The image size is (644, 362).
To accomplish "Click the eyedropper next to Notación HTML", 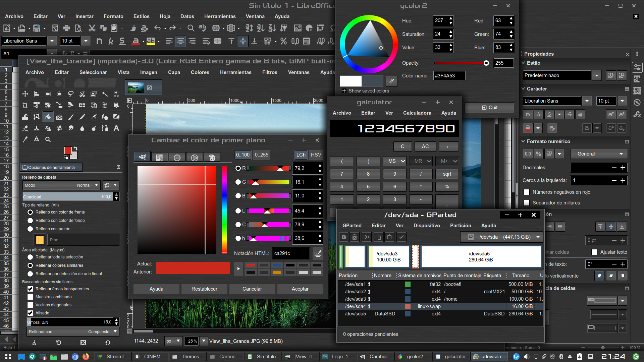I will (x=318, y=253).
